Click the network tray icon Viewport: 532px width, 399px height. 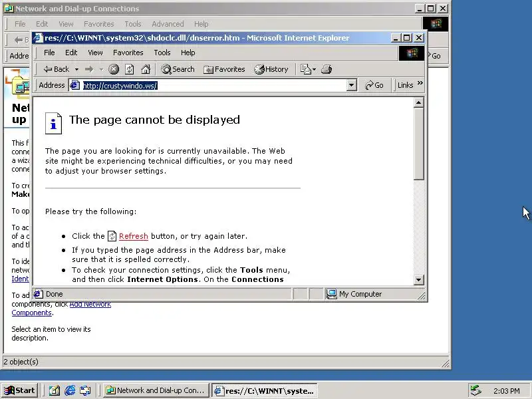pos(475,390)
